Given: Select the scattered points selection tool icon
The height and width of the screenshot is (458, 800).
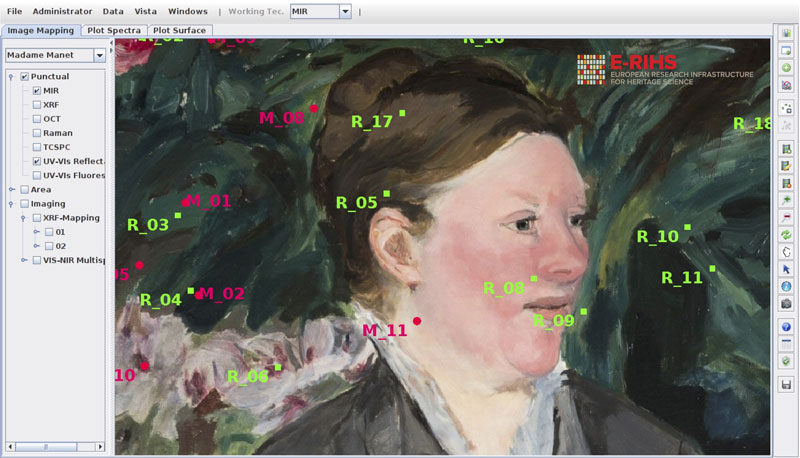Looking at the screenshot, I should 786,108.
